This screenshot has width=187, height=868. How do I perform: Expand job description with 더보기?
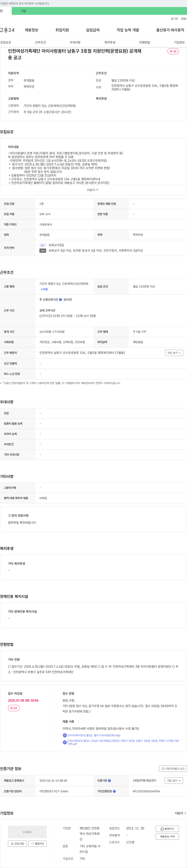click(x=93, y=190)
